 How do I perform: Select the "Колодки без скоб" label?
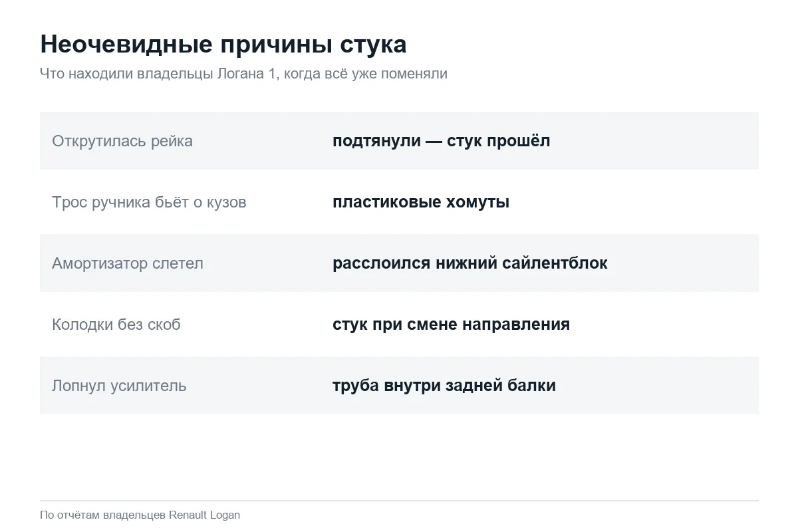(116, 325)
